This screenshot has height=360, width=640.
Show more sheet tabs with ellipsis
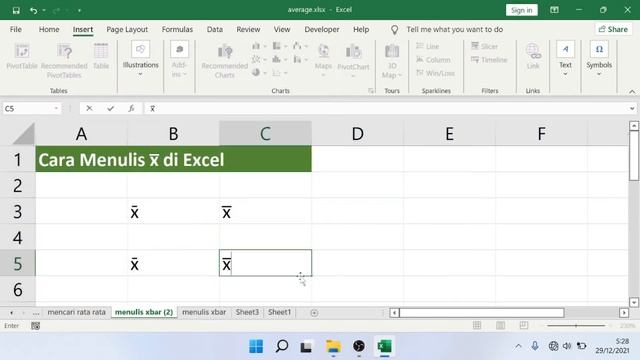point(36,313)
